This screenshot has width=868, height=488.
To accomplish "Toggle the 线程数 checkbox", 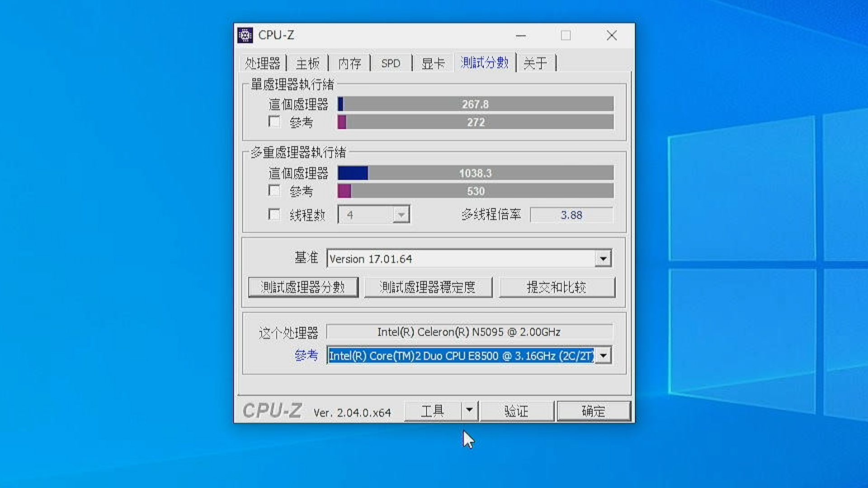I will (x=274, y=215).
